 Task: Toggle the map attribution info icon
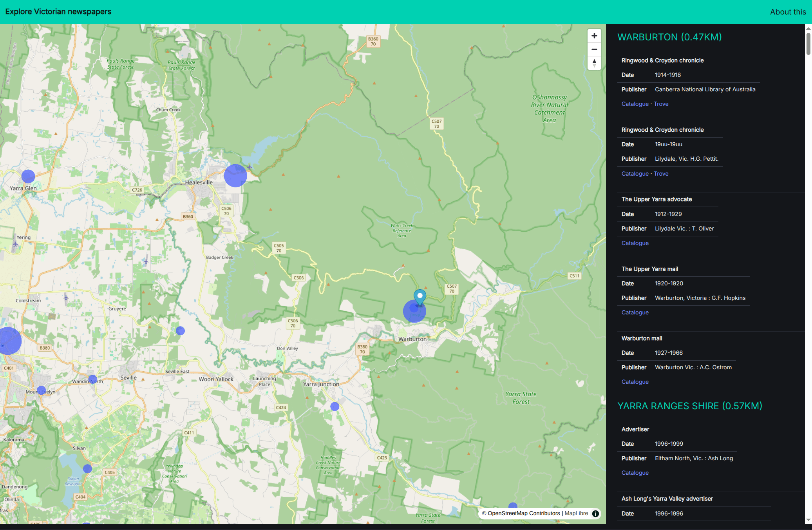(x=595, y=514)
